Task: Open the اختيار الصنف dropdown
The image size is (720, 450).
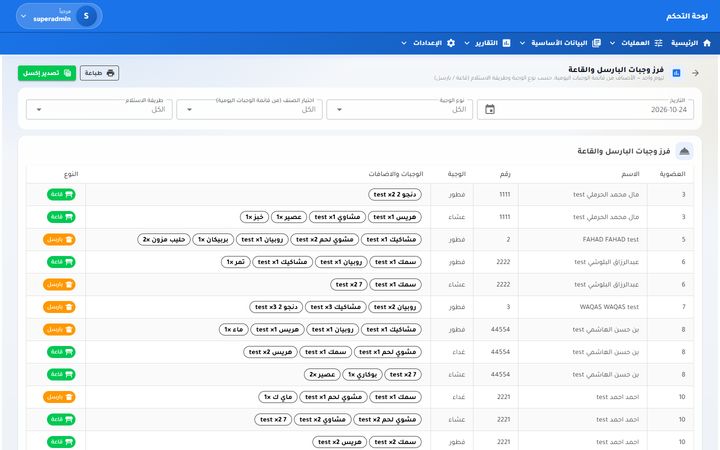Action: pos(249,109)
